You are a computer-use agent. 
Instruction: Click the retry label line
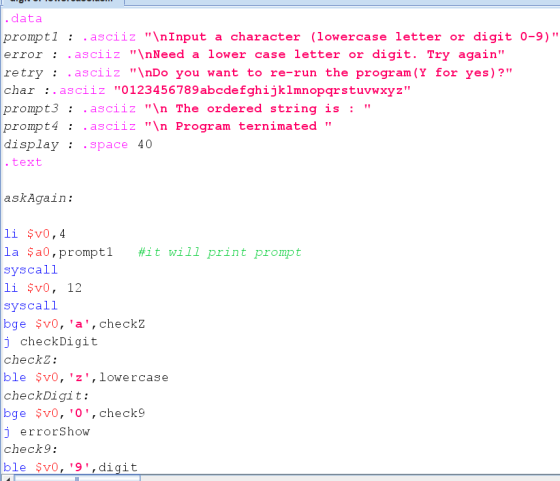point(258,73)
